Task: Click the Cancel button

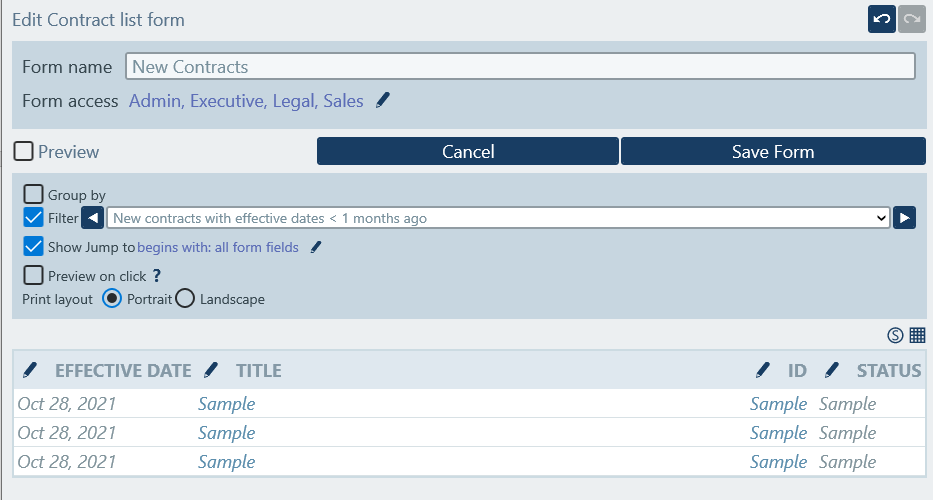Action: (x=468, y=152)
